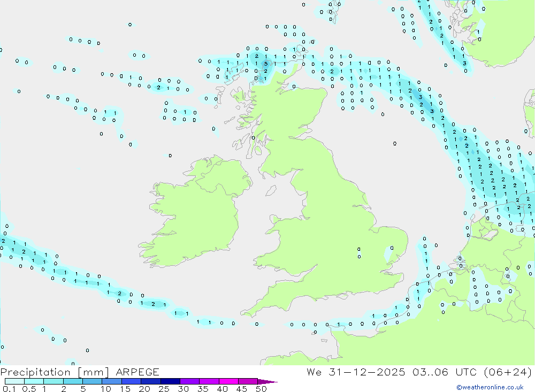Pick the 40–45 mm magenta legend swatch

point(228,381)
